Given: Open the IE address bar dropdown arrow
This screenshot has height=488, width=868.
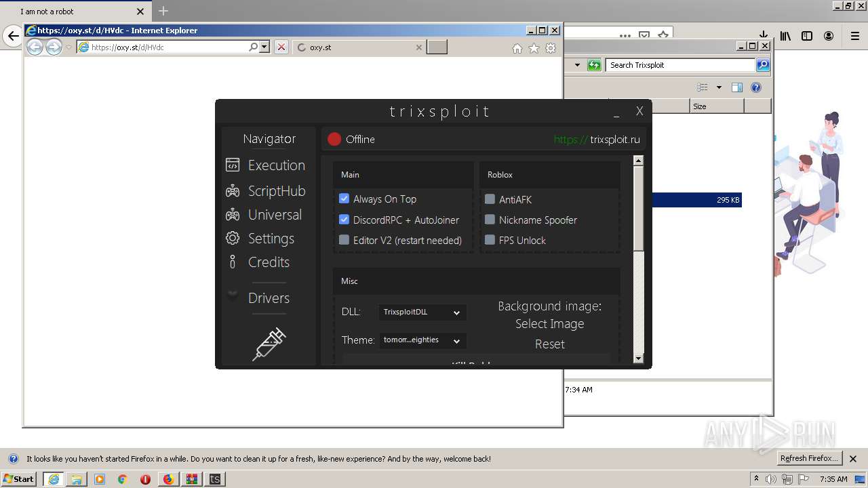Looking at the screenshot, I should click(x=264, y=47).
